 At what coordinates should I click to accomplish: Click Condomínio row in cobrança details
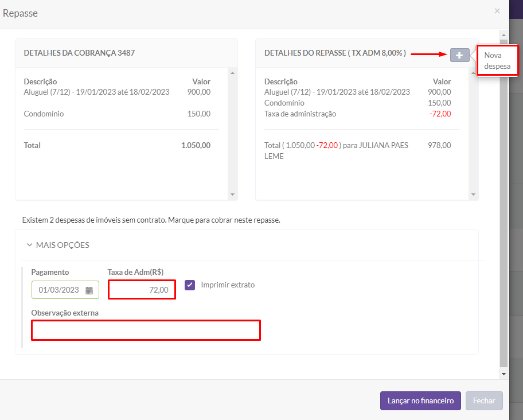pos(117,114)
